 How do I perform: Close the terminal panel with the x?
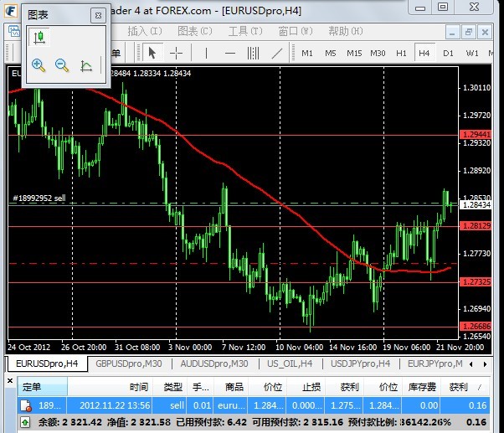(10, 381)
